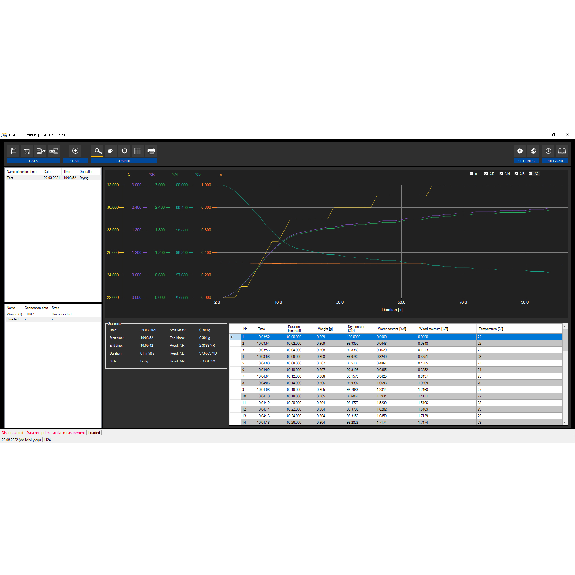Toggle the orange series checkbox in chart legend
575x575 pixels.
click(531, 173)
